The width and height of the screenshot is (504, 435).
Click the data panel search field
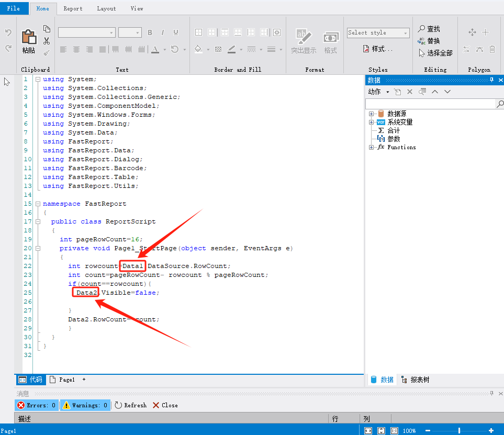[x=431, y=104]
